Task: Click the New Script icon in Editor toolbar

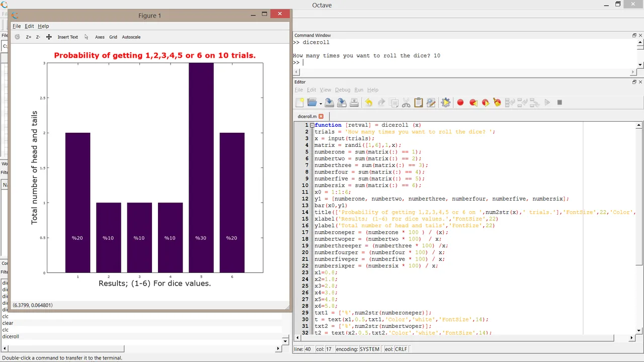Action: (x=300, y=103)
